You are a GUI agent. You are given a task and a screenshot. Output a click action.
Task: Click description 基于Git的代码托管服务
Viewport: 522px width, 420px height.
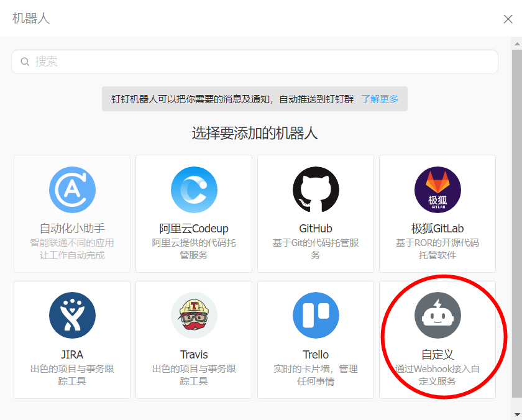(316, 249)
